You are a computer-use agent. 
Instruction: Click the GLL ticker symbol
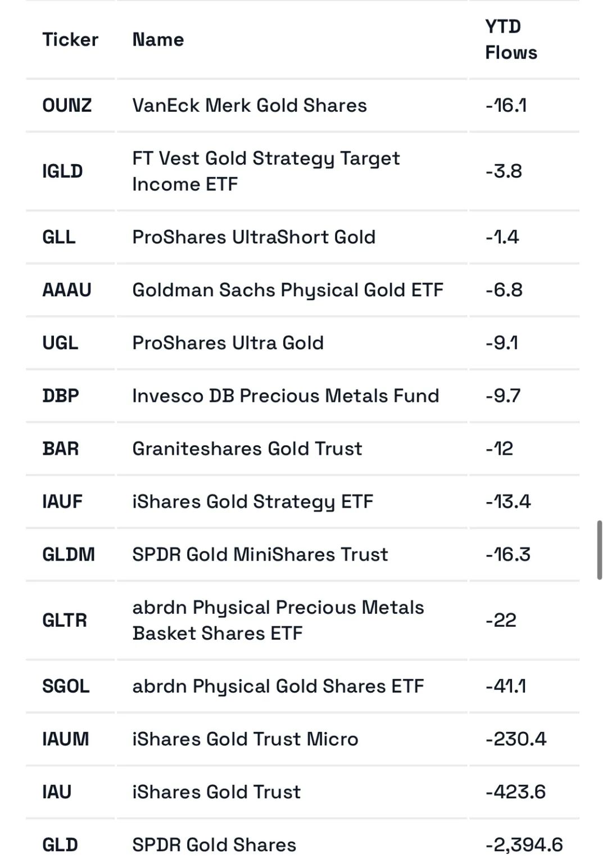tap(59, 237)
